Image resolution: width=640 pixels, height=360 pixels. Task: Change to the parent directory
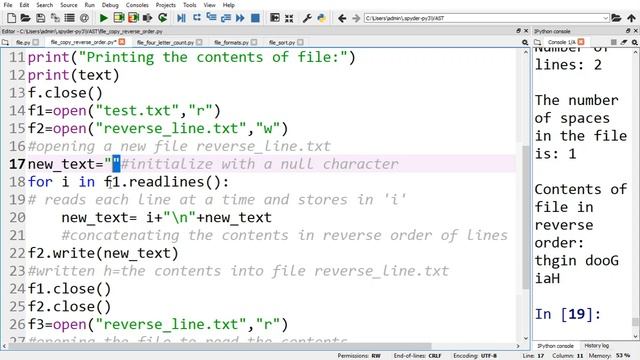631,18
